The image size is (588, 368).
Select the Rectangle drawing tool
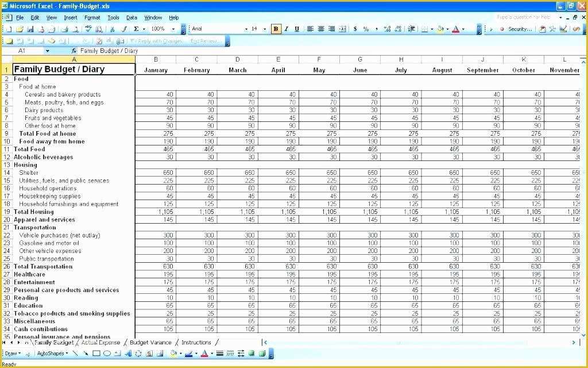96,354
